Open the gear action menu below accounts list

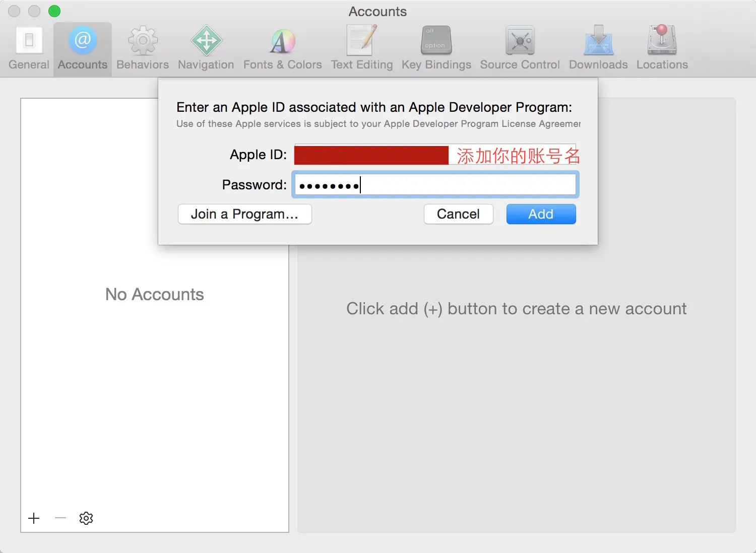pos(86,518)
